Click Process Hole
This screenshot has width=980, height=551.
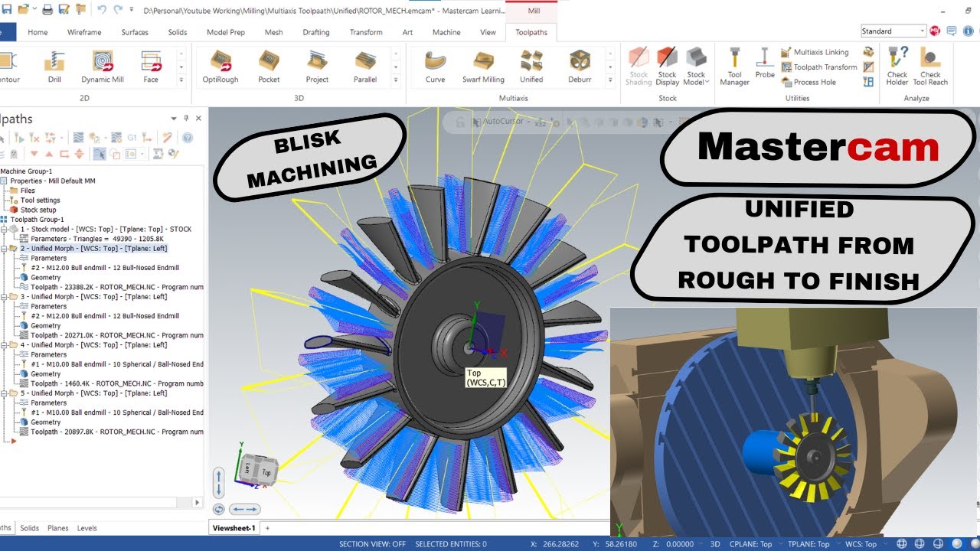tap(808, 82)
